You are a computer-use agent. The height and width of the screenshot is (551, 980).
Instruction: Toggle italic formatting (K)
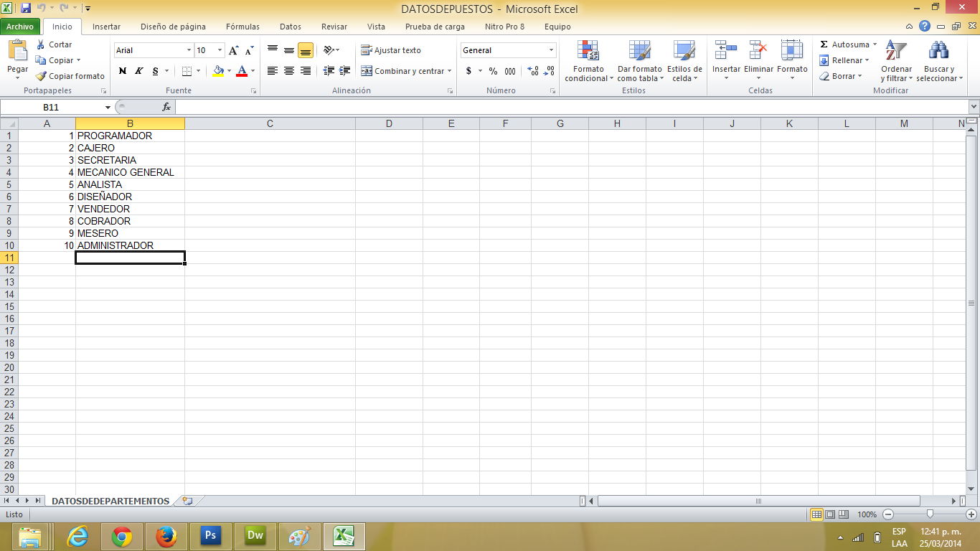tap(138, 71)
